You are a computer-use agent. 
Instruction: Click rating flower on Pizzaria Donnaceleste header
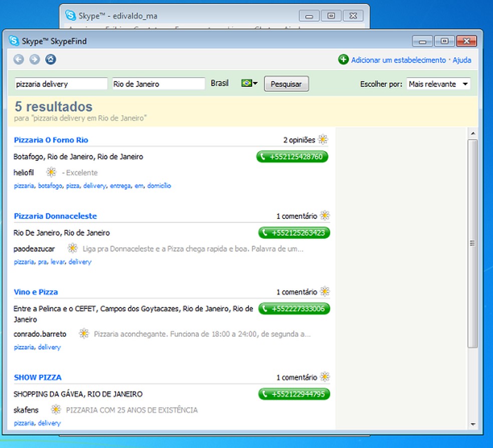coord(325,215)
